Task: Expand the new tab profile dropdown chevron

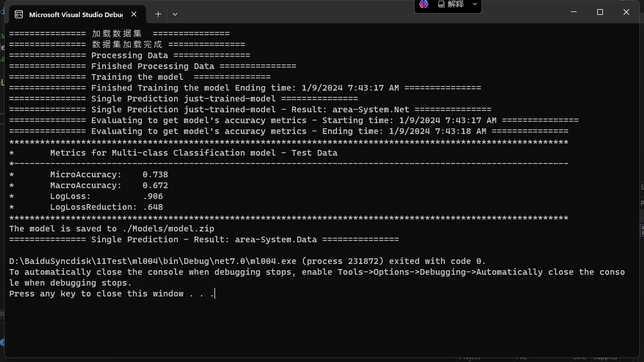Action: coord(175,14)
